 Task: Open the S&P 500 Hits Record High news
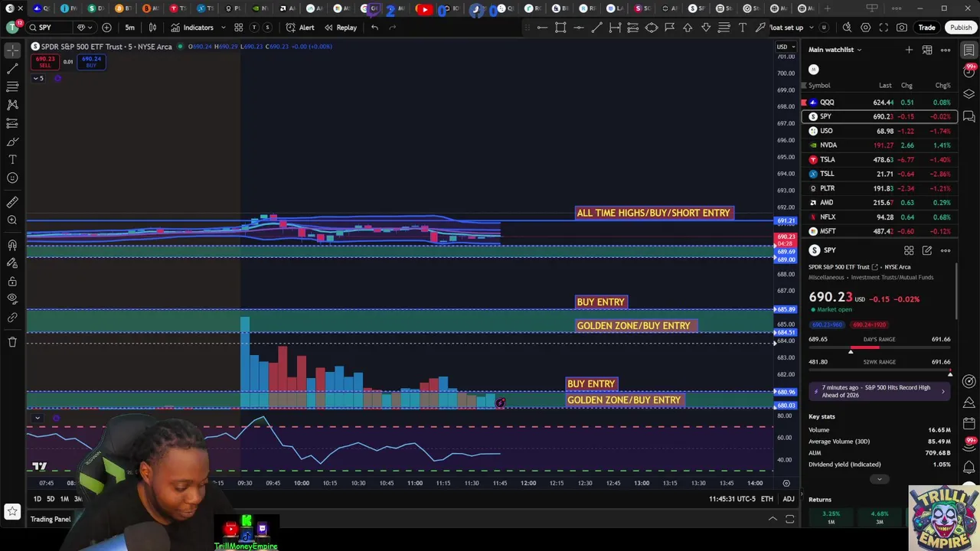coord(879,391)
